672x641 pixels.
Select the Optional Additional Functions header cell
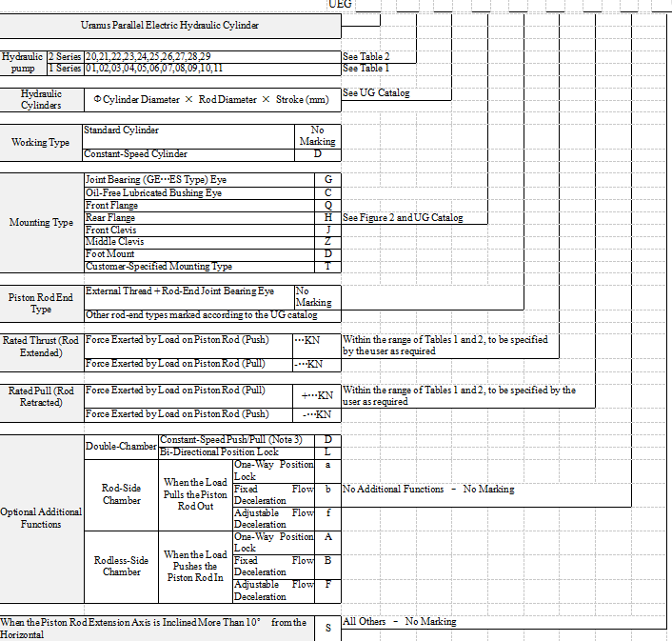pyautogui.click(x=42, y=518)
